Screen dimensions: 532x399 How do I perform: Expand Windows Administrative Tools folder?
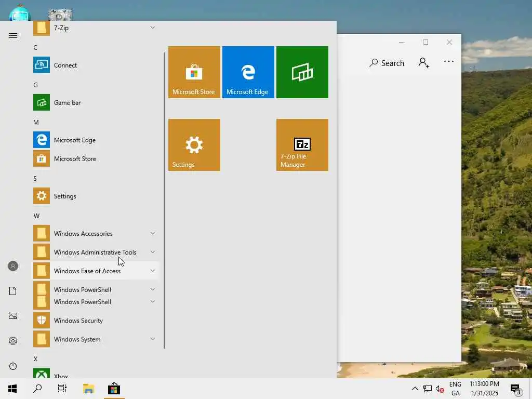click(x=96, y=252)
